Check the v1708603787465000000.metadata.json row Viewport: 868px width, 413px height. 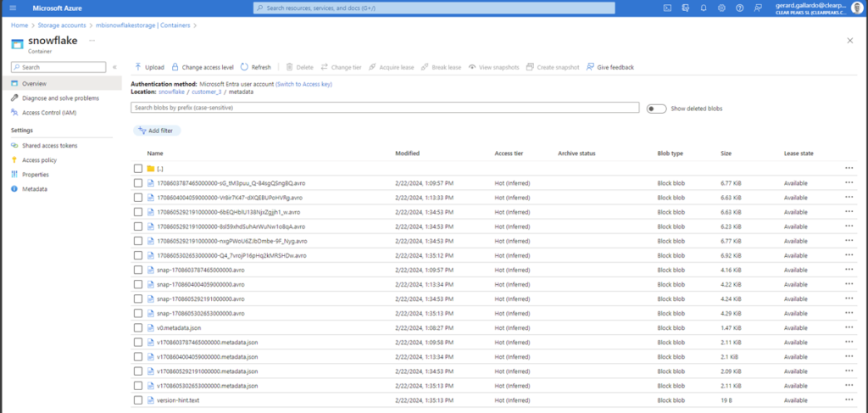(x=138, y=342)
